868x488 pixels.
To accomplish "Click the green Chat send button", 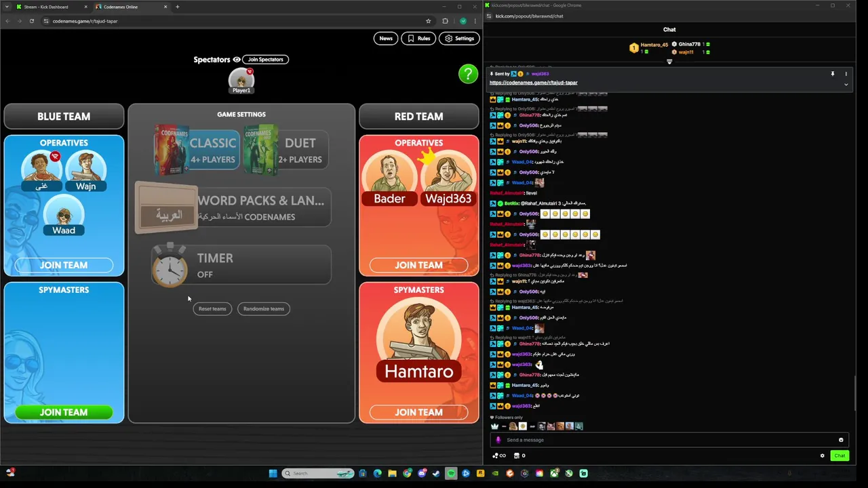I will click(840, 455).
